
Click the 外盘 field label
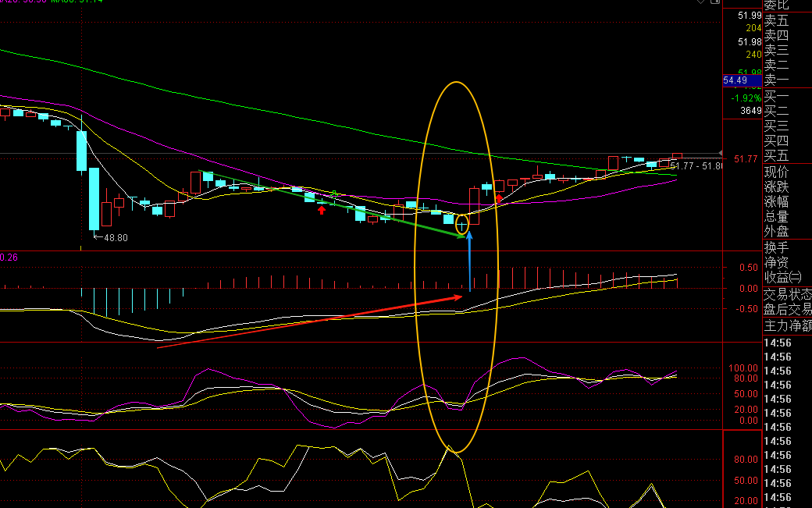(776, 231)
